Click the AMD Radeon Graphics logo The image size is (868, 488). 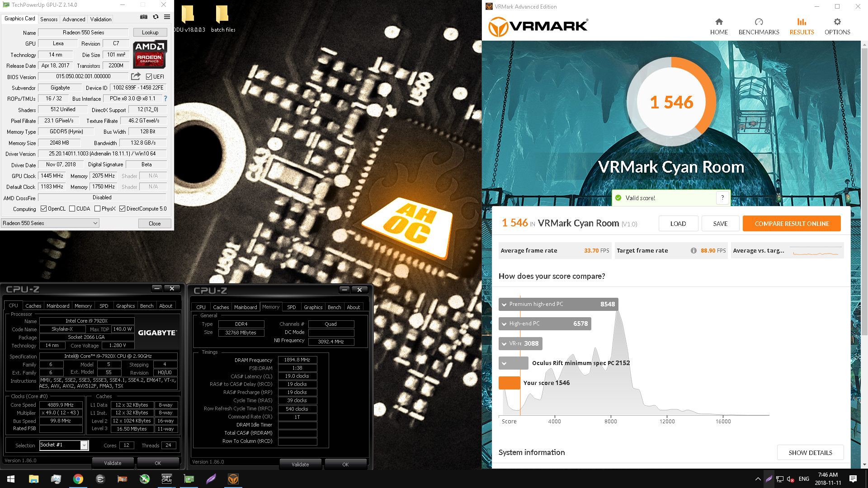click(150, 54)
